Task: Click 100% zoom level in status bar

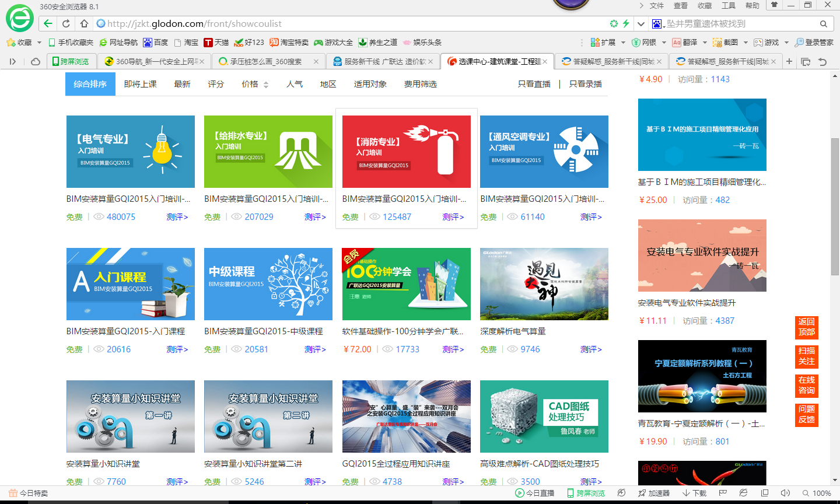Action: [817, 493]
